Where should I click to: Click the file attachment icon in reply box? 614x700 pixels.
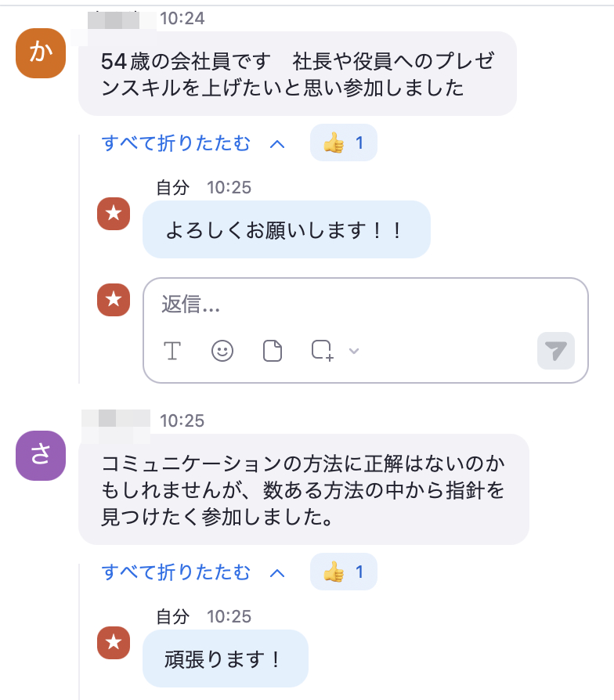(x=272, y=351)
